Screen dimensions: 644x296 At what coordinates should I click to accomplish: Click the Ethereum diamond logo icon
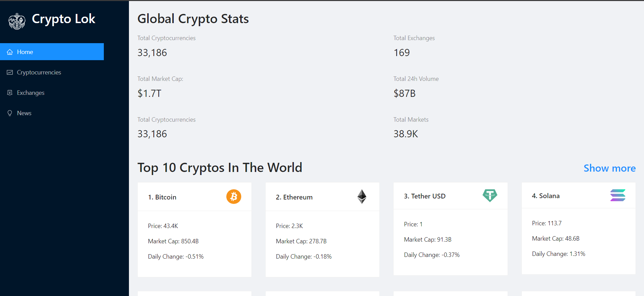coord(362,197)
